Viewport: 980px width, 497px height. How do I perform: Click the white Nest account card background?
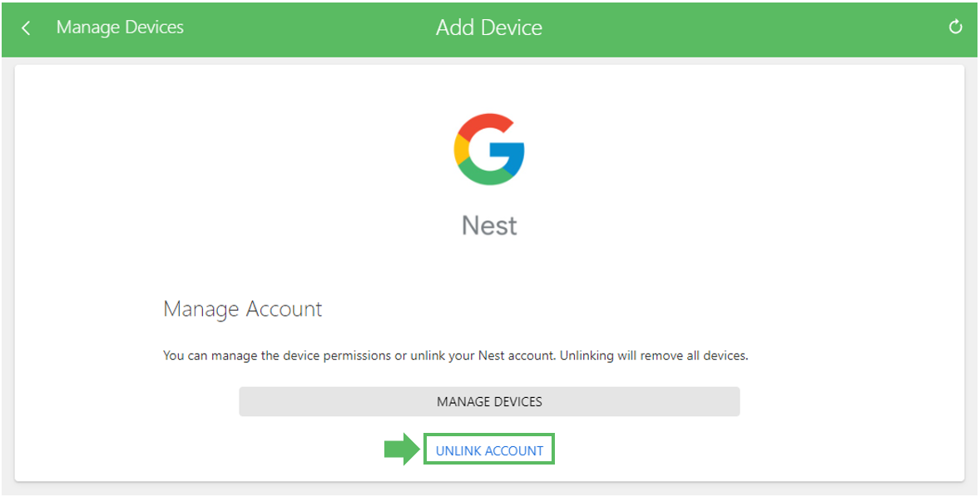point(813,187)
